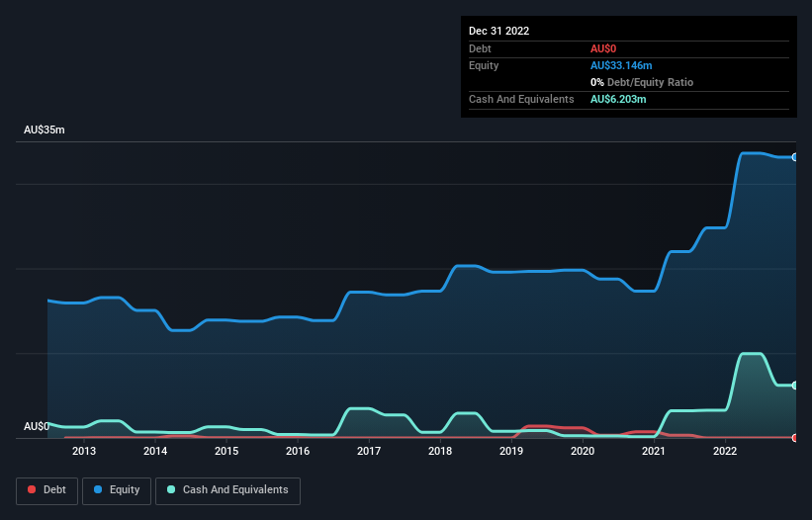Select the 2020 axis label
812x520 pixels.
(583, 451)
